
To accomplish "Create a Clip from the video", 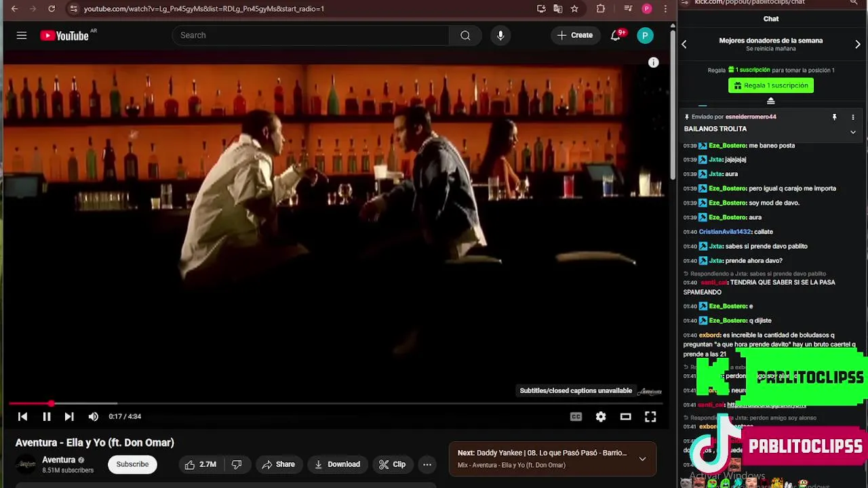I will coord(392,464).
